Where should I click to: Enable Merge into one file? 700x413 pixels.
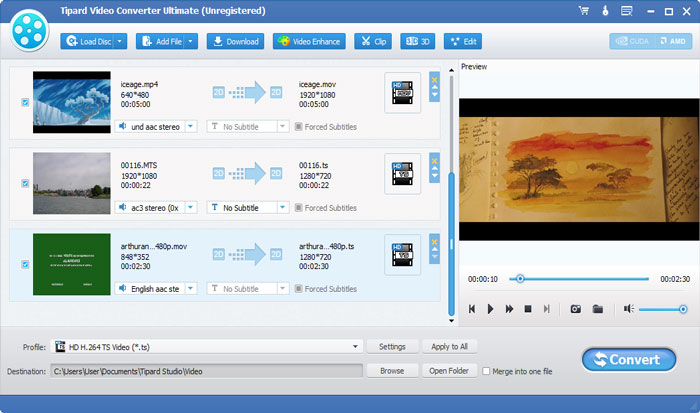(x=486, y=371)
